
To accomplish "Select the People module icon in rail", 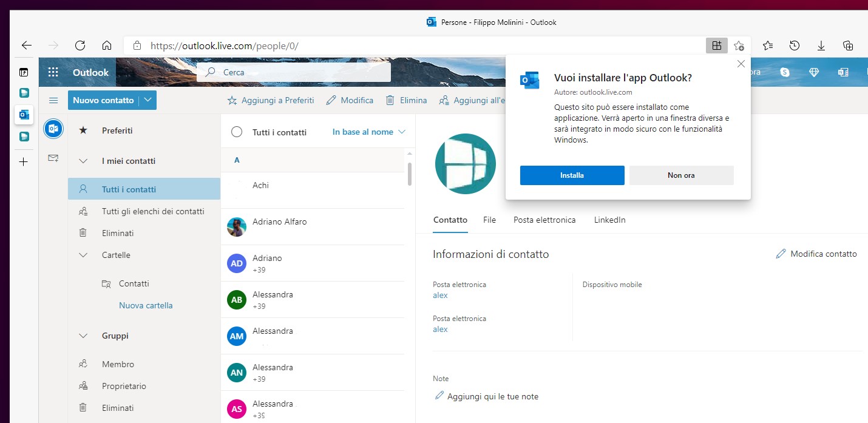I will pyautogui.click(x=53, y=129).
